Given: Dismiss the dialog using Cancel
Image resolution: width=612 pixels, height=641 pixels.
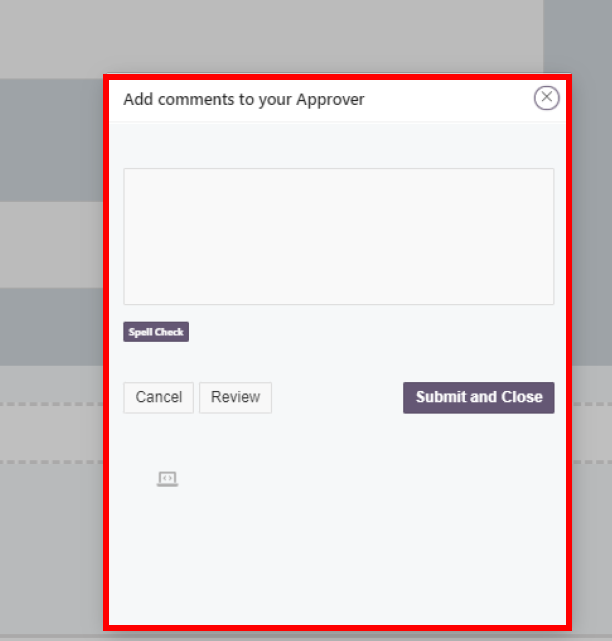Looking at the screenshot, I should [158, 397].
